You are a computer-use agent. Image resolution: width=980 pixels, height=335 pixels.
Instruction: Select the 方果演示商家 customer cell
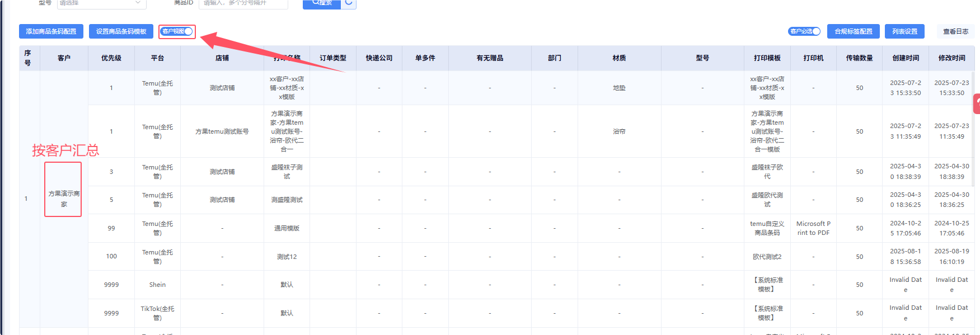(63, 199)
